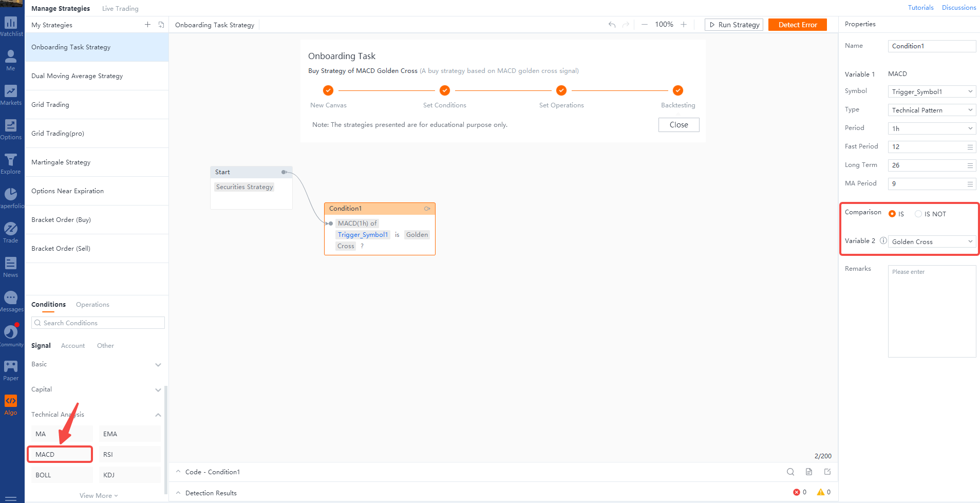Click the Detect Error button
The height and width of the screenshot is (503, 980).
point(797,25)
